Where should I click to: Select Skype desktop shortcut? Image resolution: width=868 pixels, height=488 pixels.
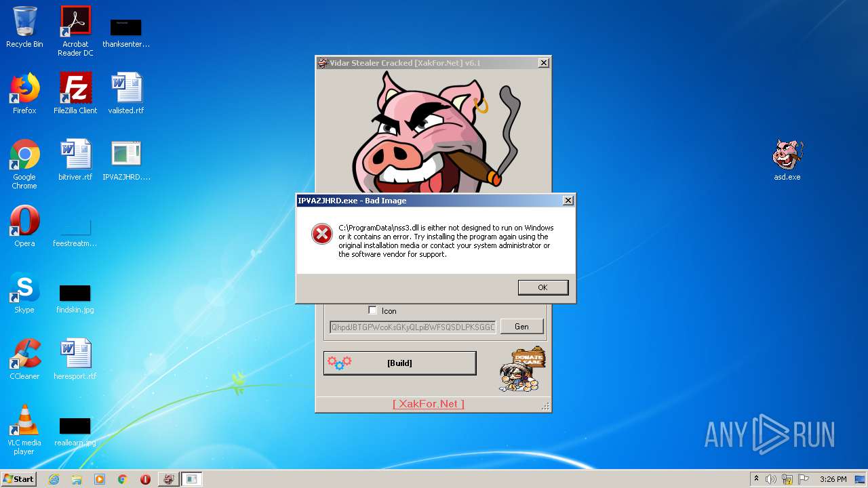[24, 293]
